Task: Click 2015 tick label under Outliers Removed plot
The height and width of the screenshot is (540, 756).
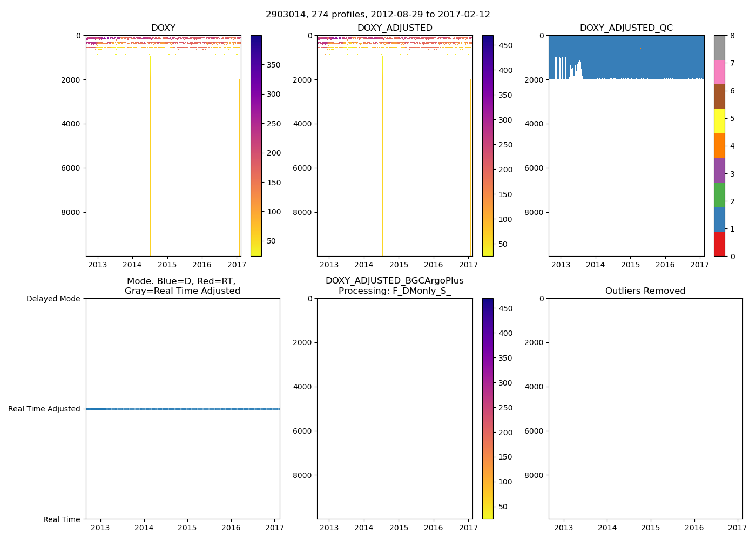Action: pyautogui.click(x=650, y=528)
